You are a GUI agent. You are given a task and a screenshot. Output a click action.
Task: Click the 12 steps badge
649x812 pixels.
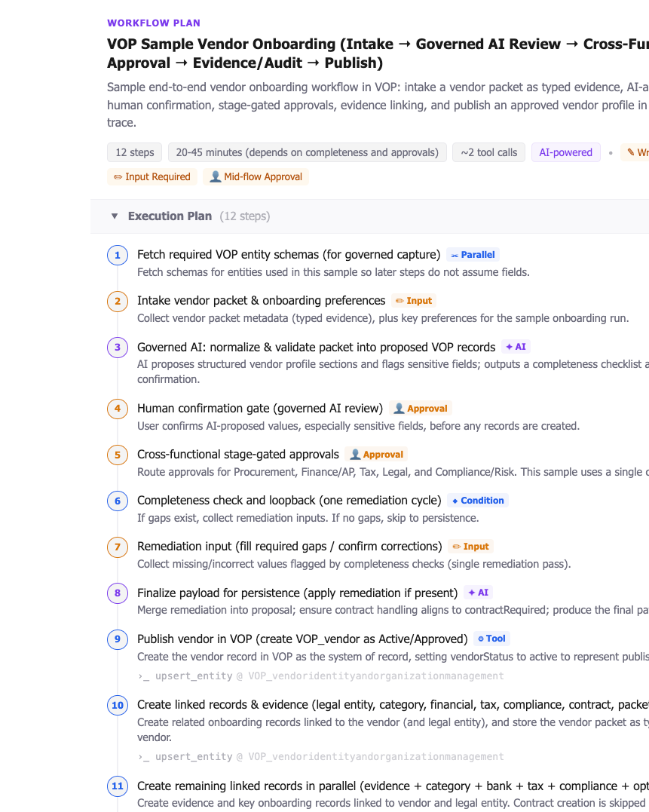pos(134,152)
